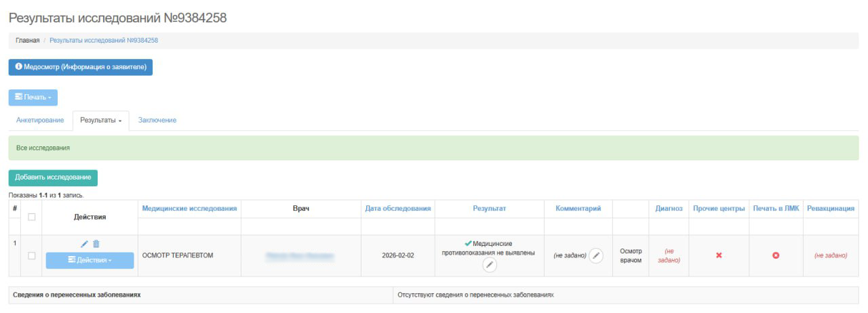The image size is (868, 313).
Task: Click the Добавить исследование button
Action: (53, 178)
